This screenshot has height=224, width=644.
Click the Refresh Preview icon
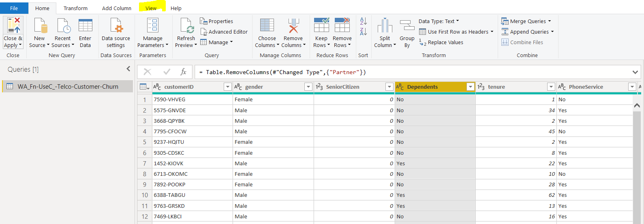[186, 26]
